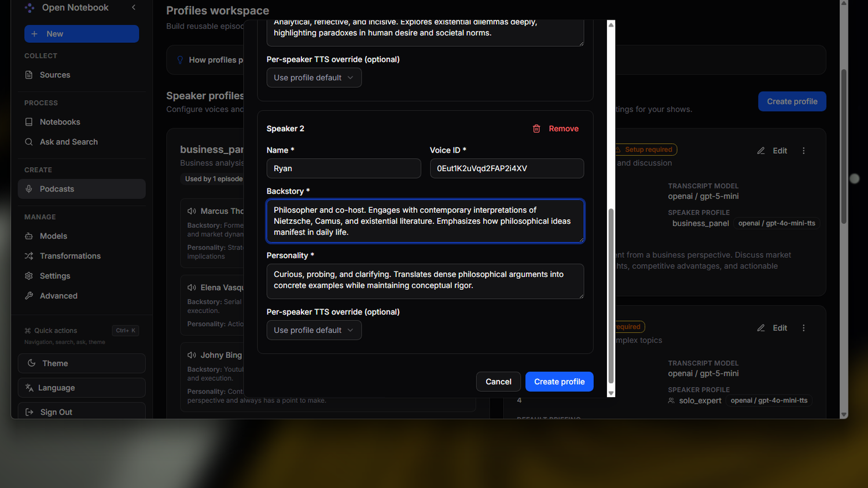Remove Speaker 2 from the profile
Screen dimensions: 868x488
pyautogui.click(x=556, y=128)
